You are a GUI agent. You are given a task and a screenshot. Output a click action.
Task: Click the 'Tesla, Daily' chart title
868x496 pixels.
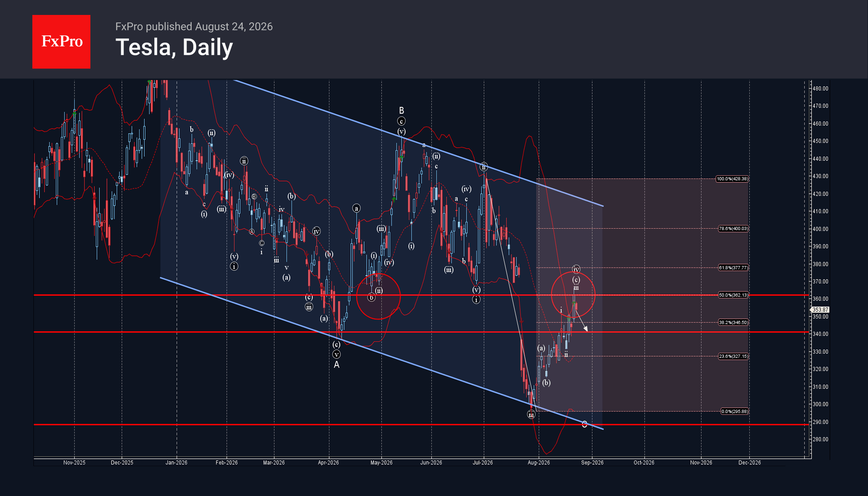tap(174, 47)
